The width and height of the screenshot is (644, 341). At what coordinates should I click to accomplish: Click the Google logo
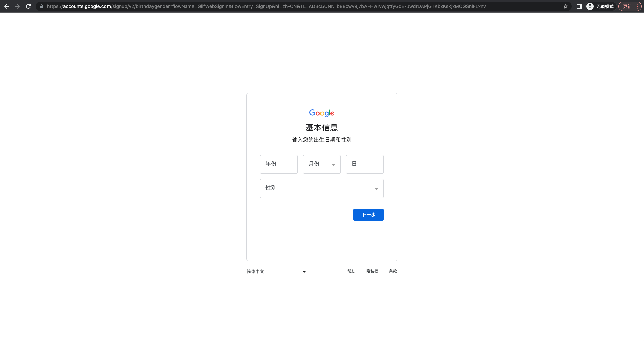(x=321, y=113)
